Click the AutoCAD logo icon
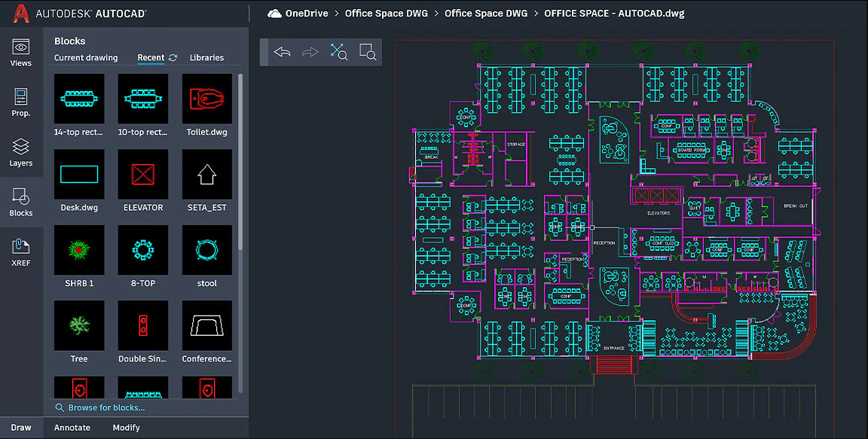868x439 pixels. [x=20, y=14]
